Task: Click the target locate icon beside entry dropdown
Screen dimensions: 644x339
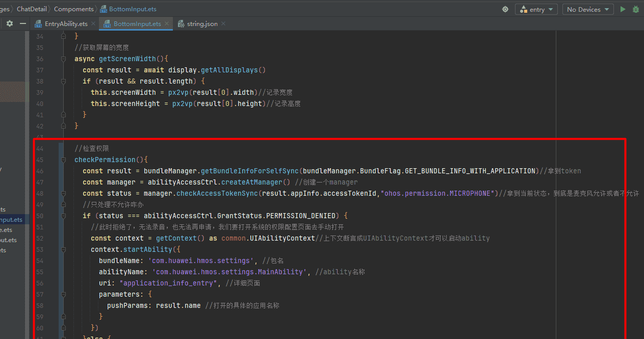Action: click(505, 9)
